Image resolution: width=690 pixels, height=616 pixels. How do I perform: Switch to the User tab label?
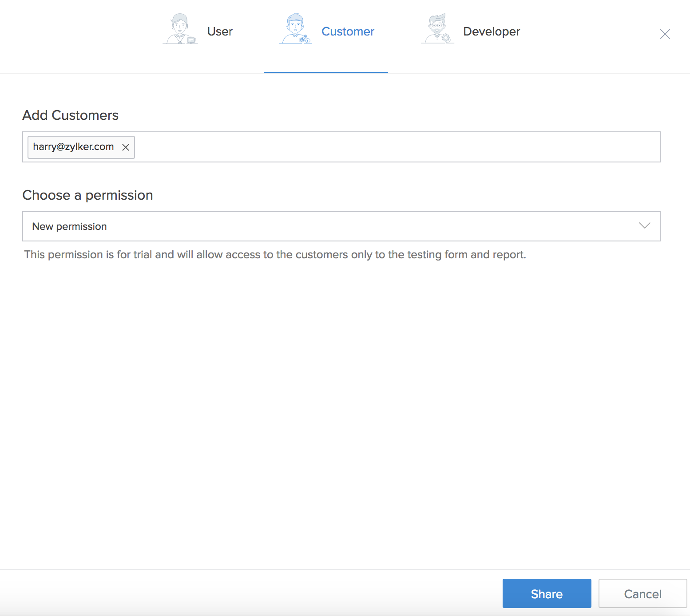point(220,32)
